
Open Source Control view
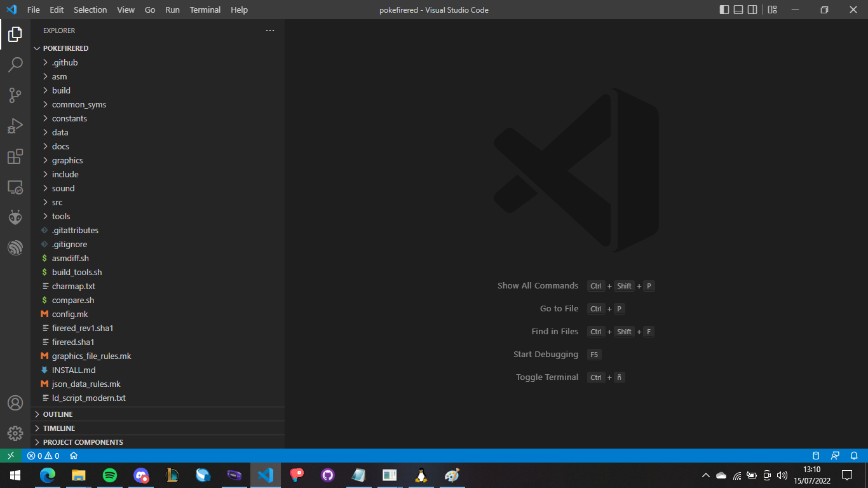point(15,95)
